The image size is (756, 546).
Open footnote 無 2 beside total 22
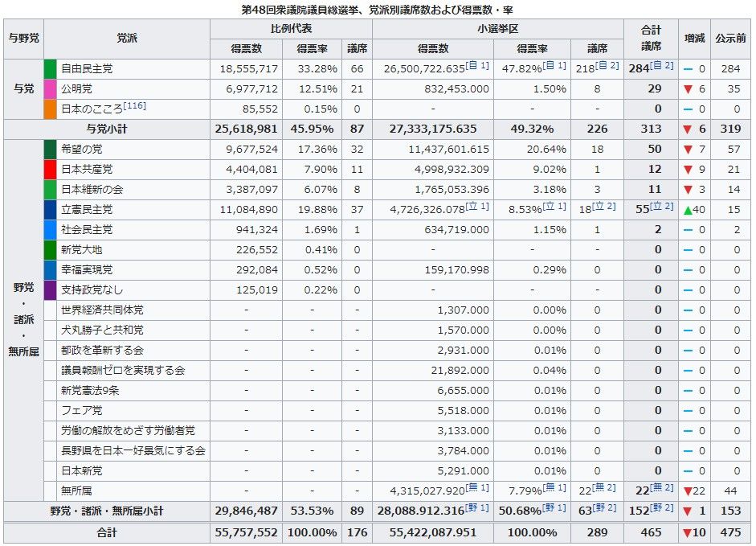pos(662,487)
